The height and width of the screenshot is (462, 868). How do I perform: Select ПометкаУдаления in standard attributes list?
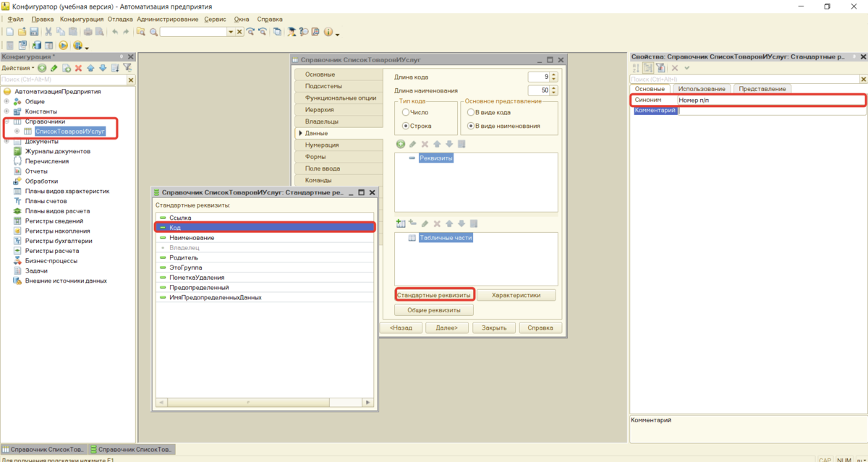point(265,278)
